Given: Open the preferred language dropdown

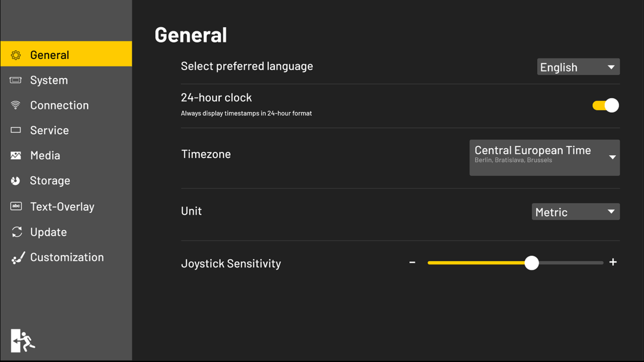Looking at the screenshot, I should click(578, 67).
